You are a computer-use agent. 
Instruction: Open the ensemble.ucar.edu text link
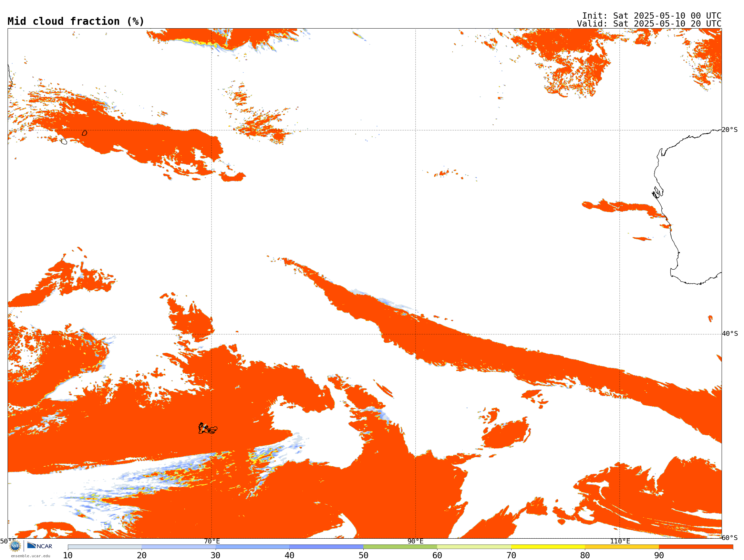pos(31,556)
